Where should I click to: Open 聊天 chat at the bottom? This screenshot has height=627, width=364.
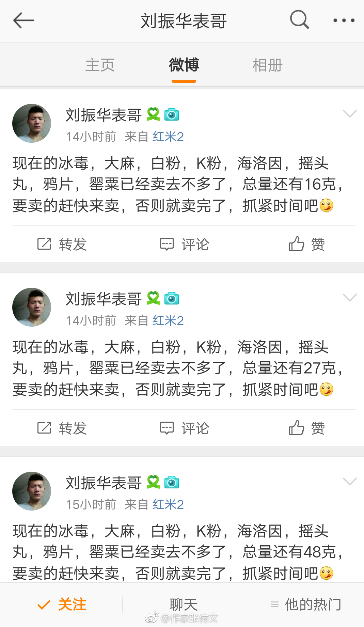[x=184, y=605]
